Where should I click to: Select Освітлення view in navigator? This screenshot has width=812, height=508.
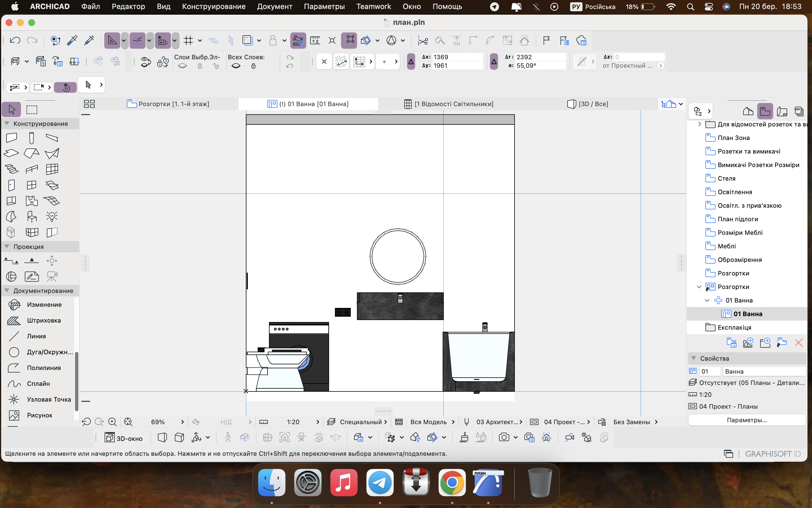[734, 192]
